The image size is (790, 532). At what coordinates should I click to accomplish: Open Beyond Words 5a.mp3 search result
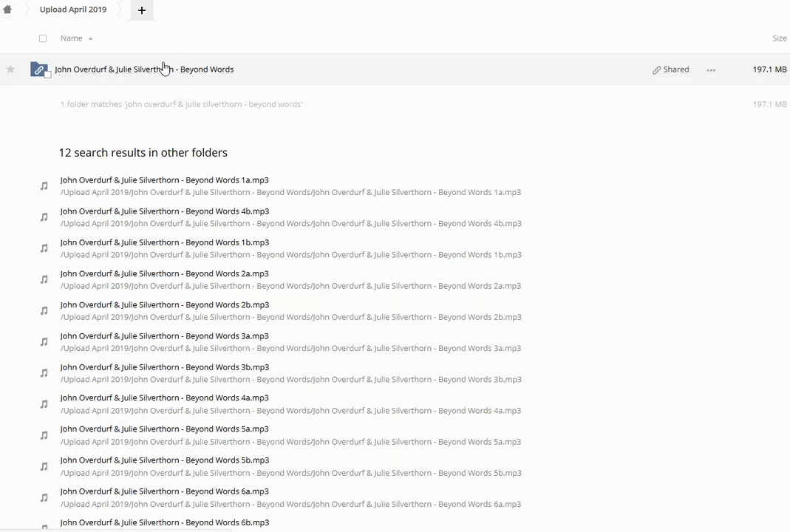(x=164, y=429)
